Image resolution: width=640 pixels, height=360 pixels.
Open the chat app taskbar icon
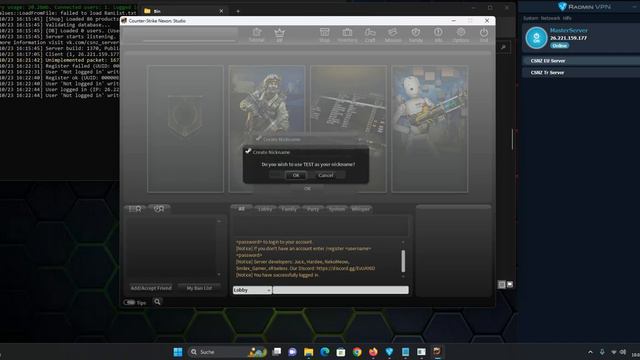click(293, 352)
